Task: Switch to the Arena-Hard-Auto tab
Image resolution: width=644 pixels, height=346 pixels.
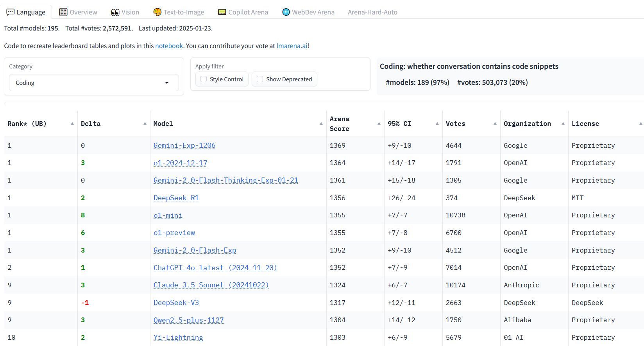Action: [372, 12]
